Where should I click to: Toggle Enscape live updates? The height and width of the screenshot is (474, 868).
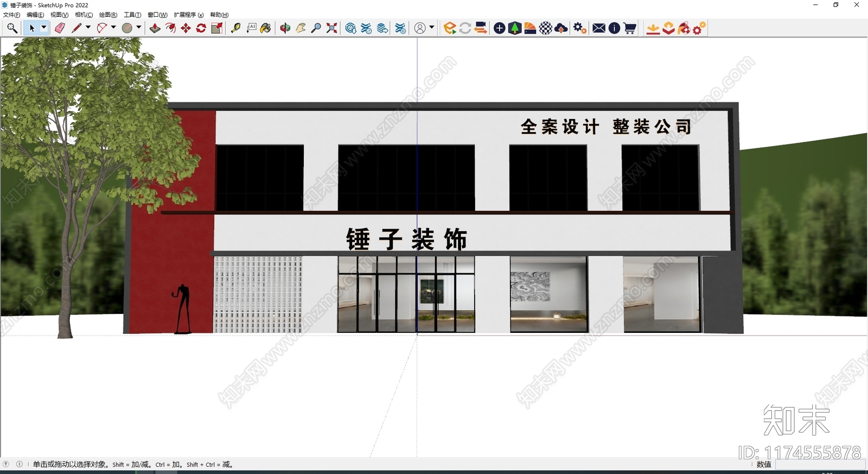[465, 28]
